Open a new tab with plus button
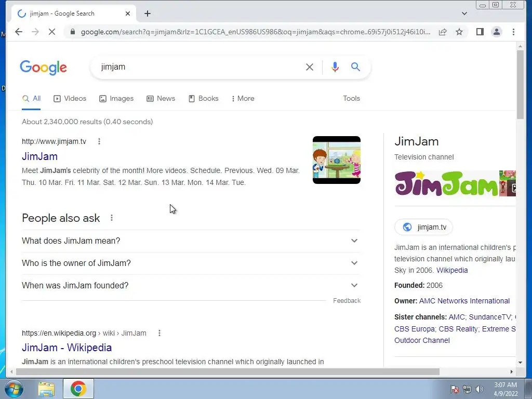Image resolution: width=532 pixels, height=399 pixels. pyautogui.click(x=147, y=14)
